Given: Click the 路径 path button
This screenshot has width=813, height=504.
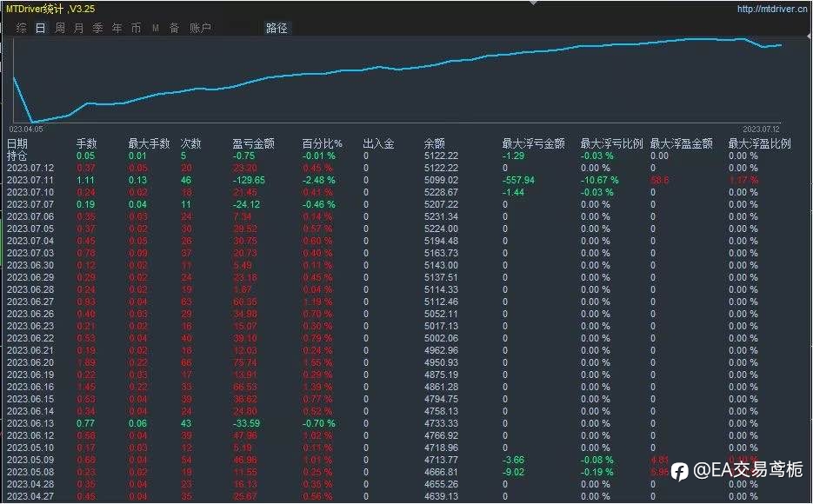Looking at the screenshot, I should pos(277,28).
